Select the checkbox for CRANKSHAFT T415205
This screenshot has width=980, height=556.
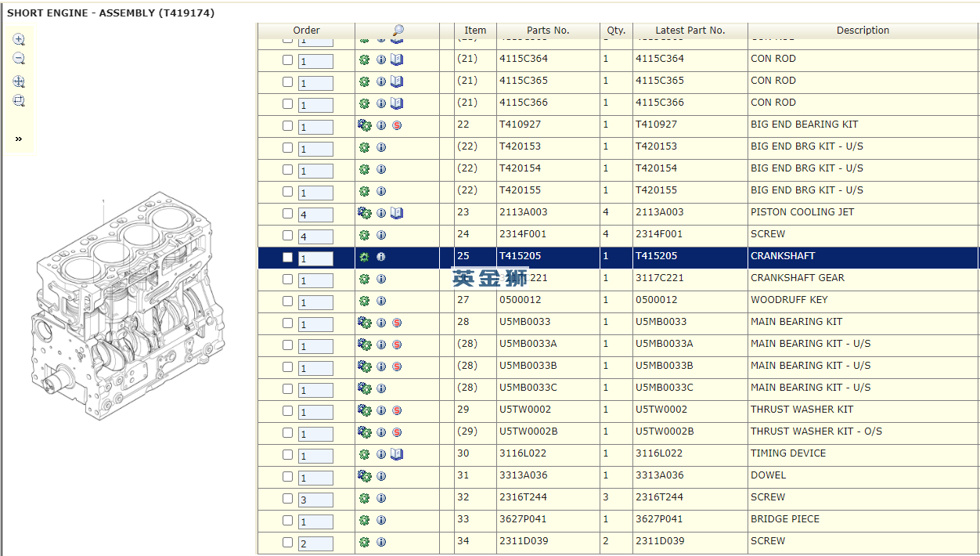(x=287, y=257)
